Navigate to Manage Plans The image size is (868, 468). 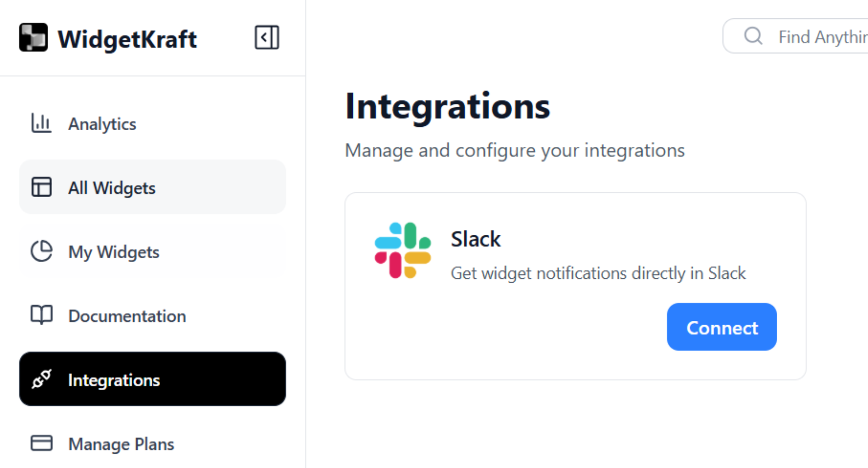121,444
